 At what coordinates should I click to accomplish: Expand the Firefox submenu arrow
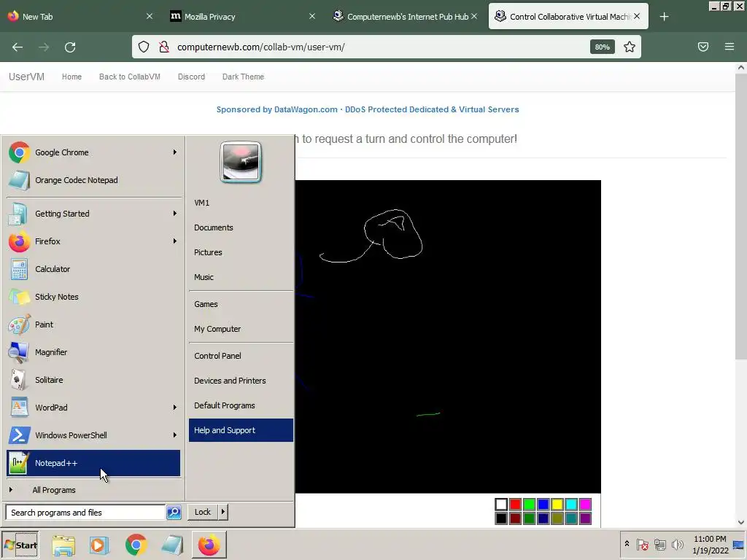(x=175, y=241)
